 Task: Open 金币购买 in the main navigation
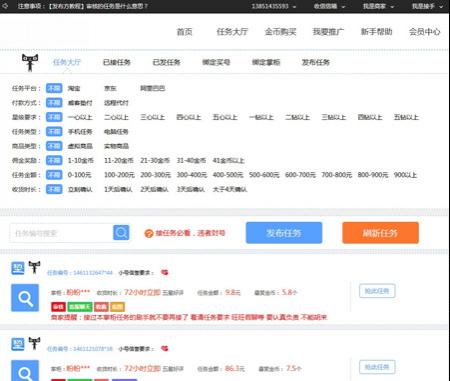click(x=280, y=32)
